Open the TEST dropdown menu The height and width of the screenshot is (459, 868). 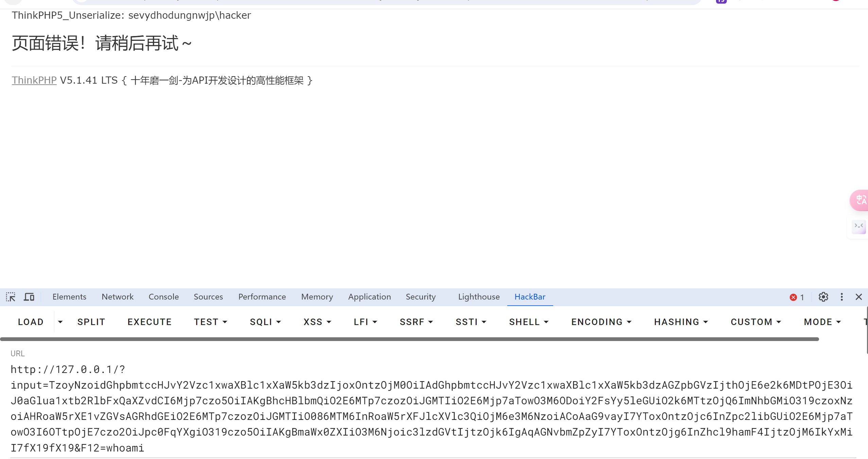[x=210, y=322]
